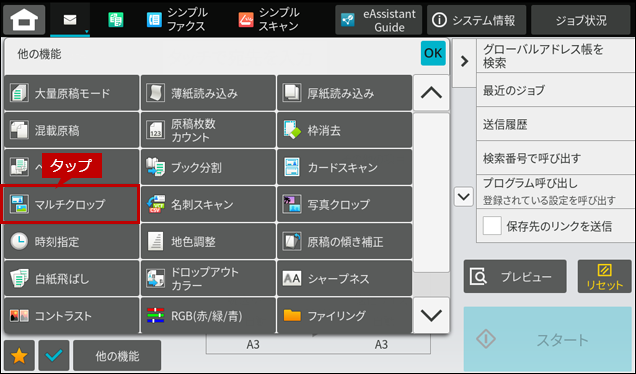
Task: Select 薄紙読み込み function
Action: [x=208, y=93]
